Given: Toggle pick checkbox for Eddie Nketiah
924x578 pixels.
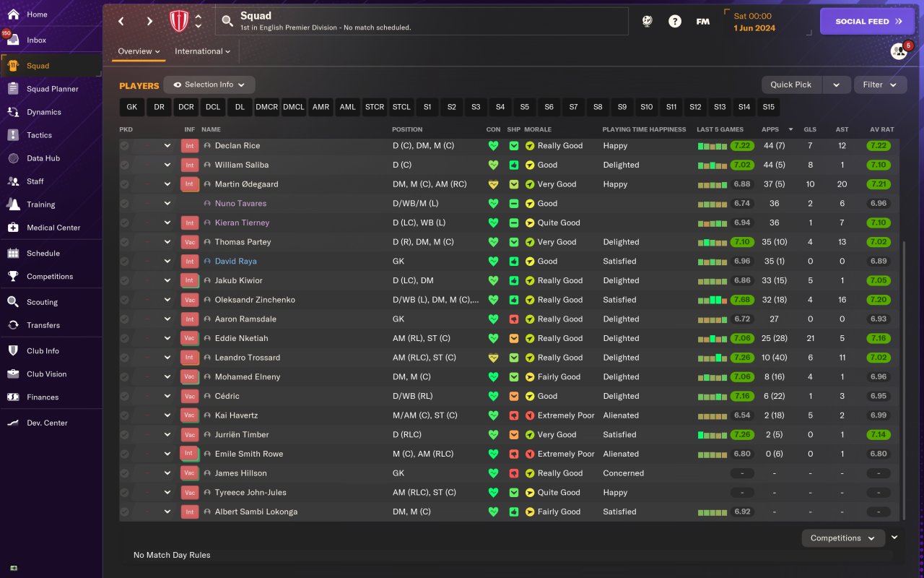Looking at the screenshot, I should [x=124, y=338].
